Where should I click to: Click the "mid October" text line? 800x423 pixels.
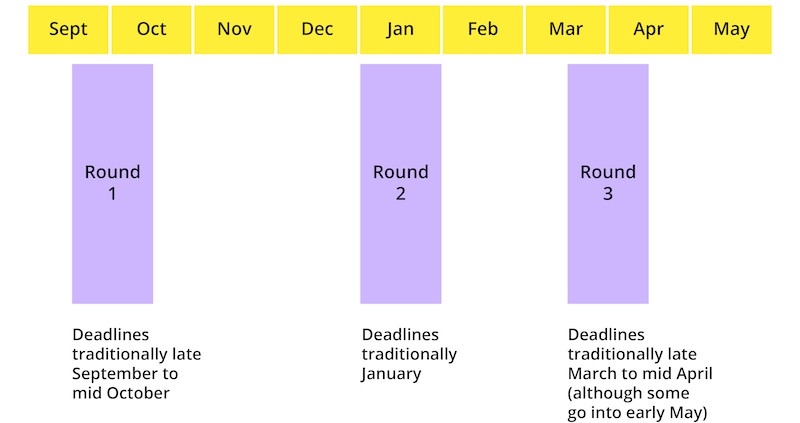(121, 393)
